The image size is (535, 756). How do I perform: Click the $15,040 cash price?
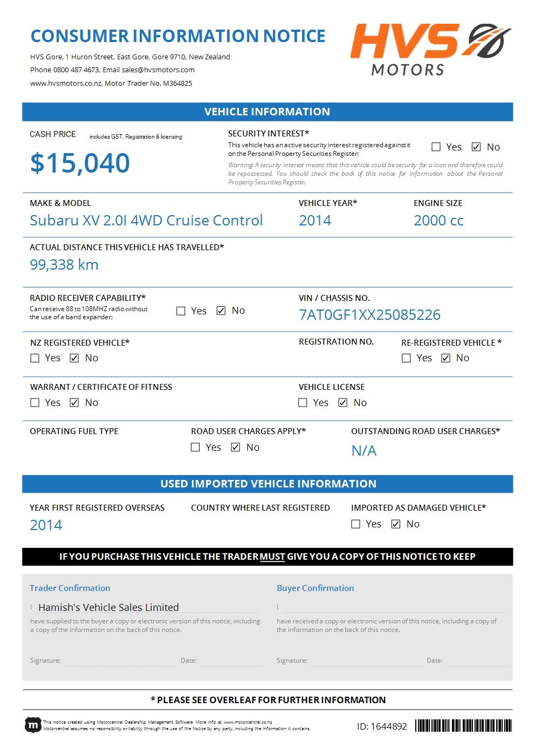pyautogui.click(x=80, y=163)
